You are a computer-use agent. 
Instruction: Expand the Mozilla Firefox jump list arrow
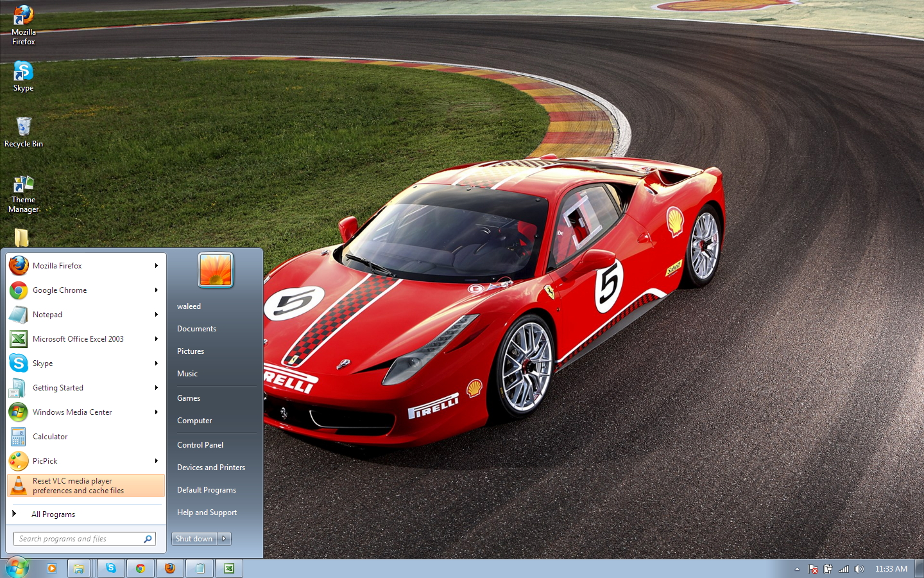156,266
